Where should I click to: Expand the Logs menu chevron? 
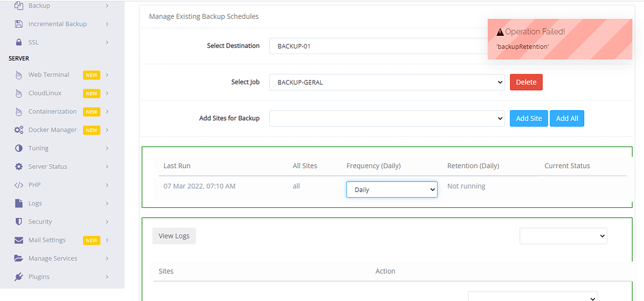tap(107, 203)
